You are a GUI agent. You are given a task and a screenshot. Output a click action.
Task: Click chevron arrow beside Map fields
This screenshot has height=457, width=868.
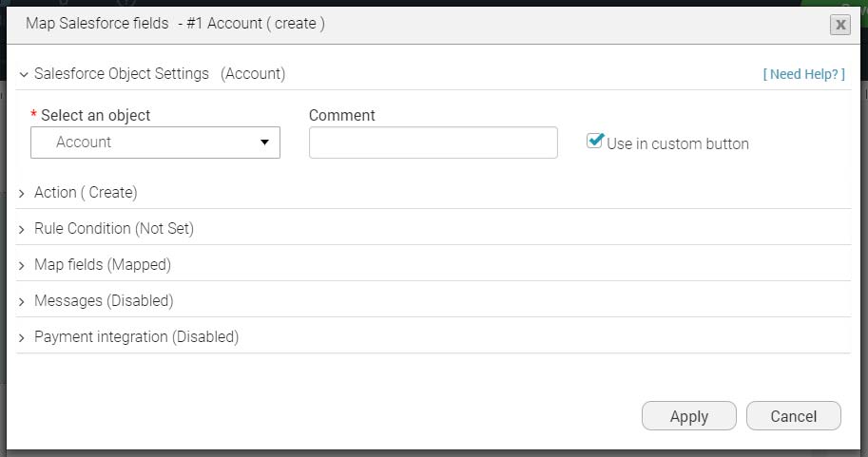tap(22, 265)
